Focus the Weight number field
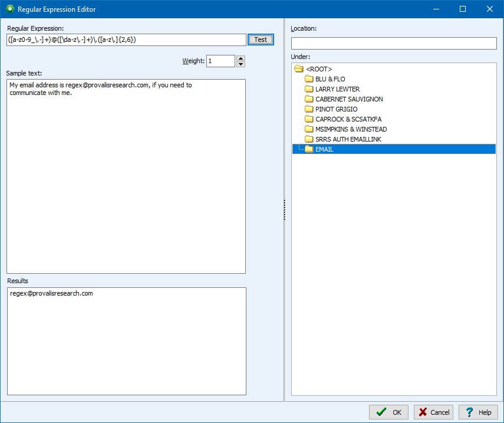This screenshot has height=423, width=504. coord(220,61)
